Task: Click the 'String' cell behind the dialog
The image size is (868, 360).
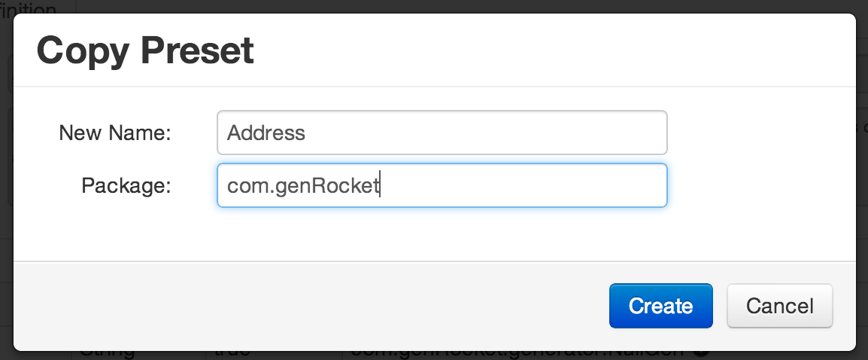Action: tap(107, 355)
